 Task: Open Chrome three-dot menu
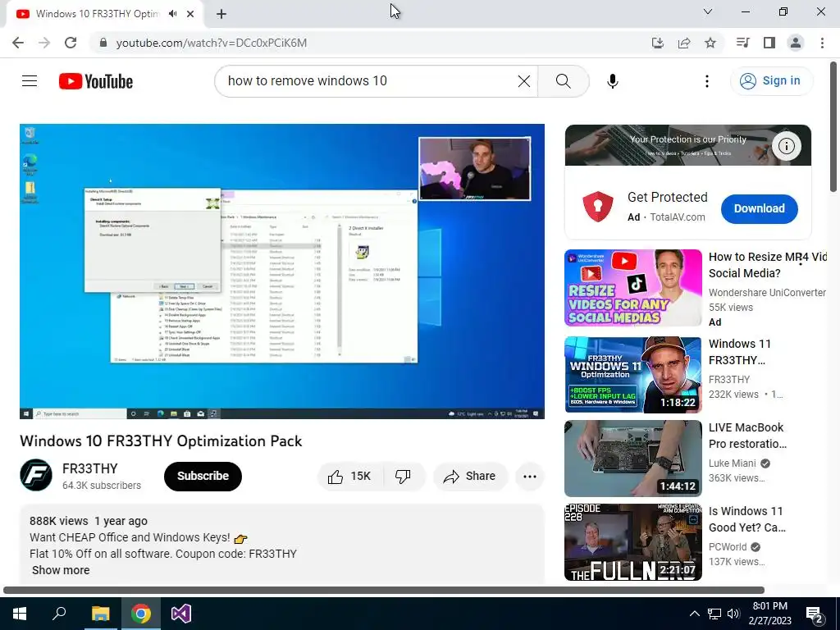822,43
